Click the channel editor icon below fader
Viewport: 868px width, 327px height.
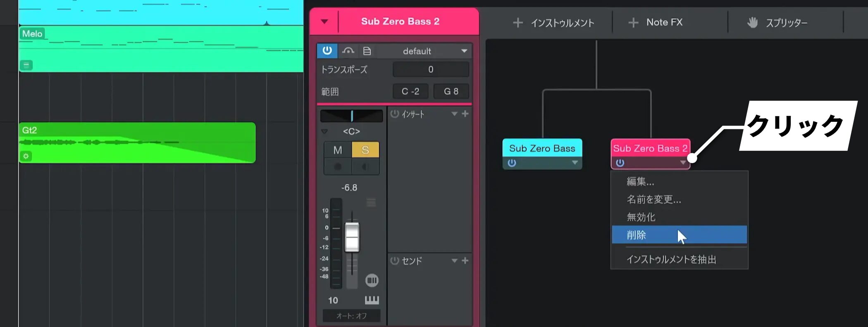(372, 281)
